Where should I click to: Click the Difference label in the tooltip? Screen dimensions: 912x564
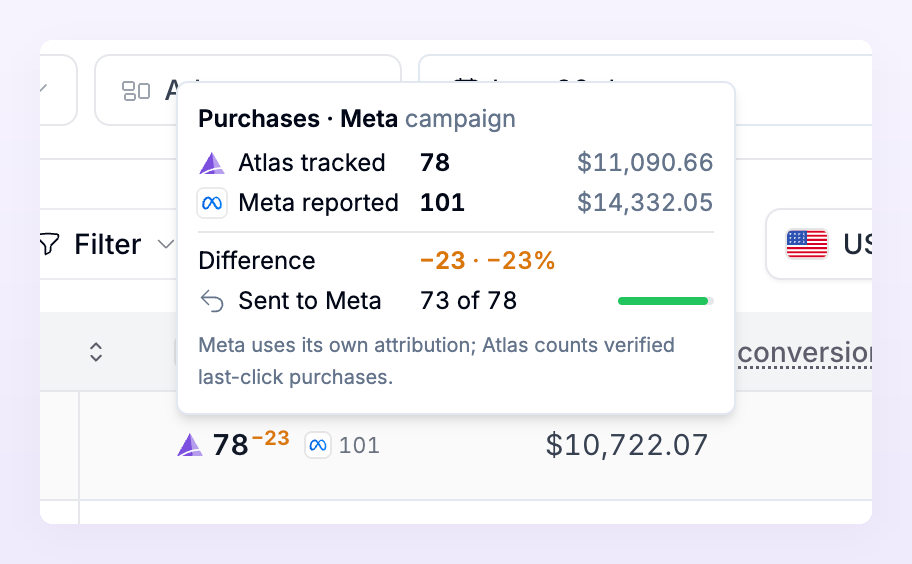(x=256, y=261)
